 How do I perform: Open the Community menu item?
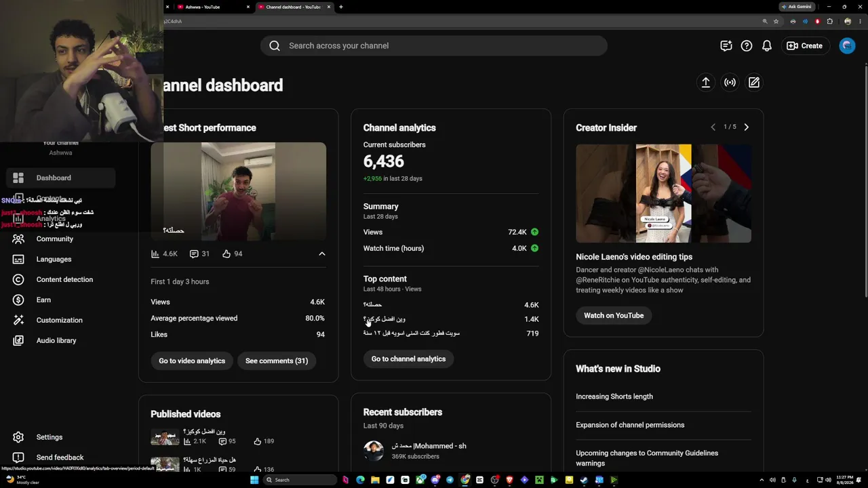55,239
